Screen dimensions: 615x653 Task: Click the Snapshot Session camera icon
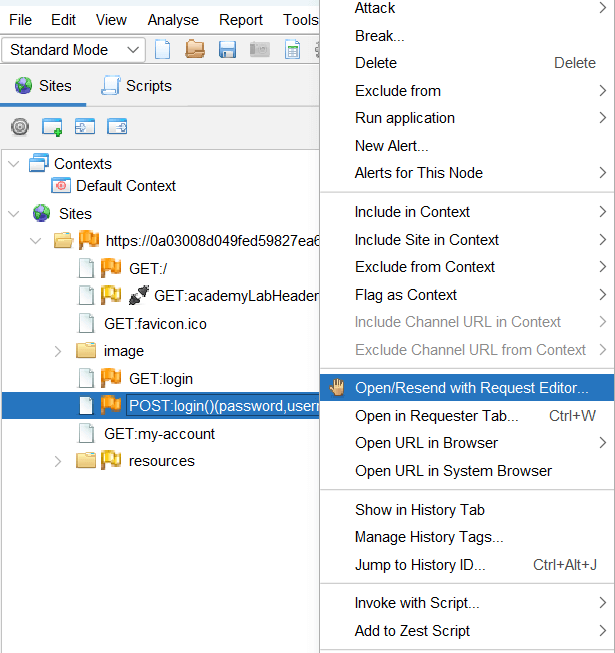tap(260, 50)
